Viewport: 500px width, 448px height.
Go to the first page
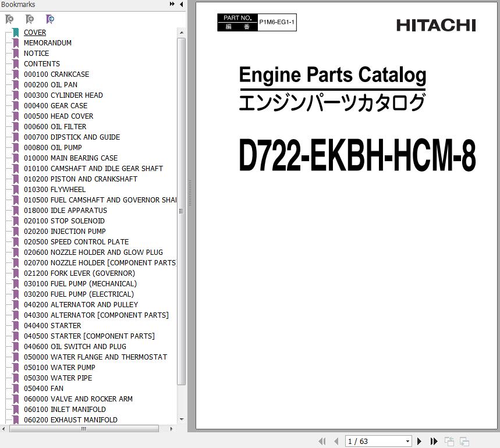(322, 441)
